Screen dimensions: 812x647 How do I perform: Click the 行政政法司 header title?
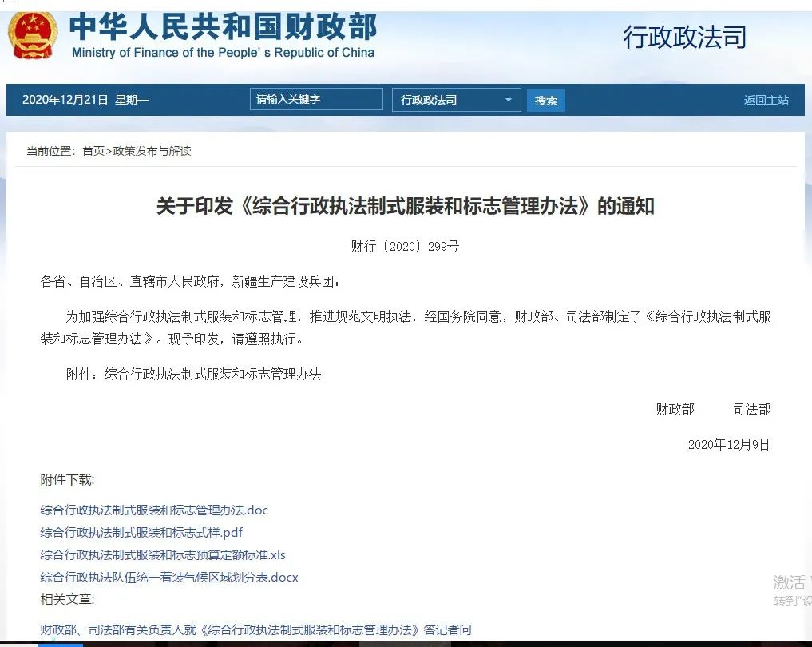pyautogui.click(x=684, y=37)
